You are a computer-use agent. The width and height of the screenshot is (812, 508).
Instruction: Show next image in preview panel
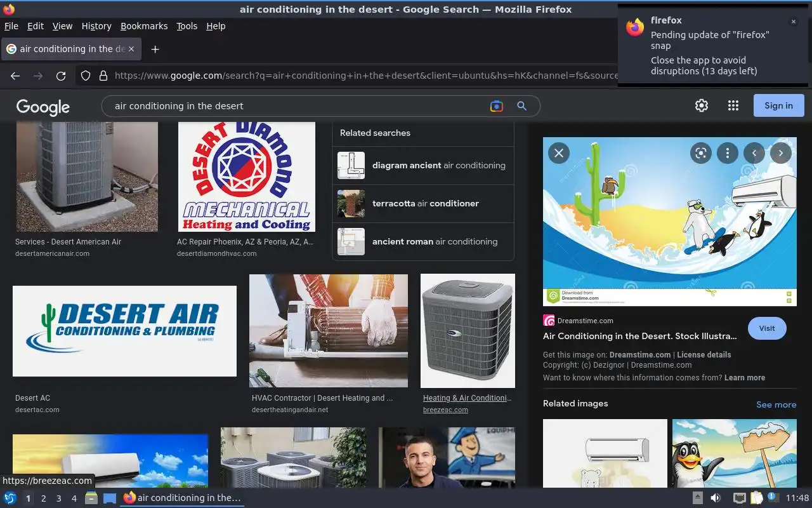(781, 153)
